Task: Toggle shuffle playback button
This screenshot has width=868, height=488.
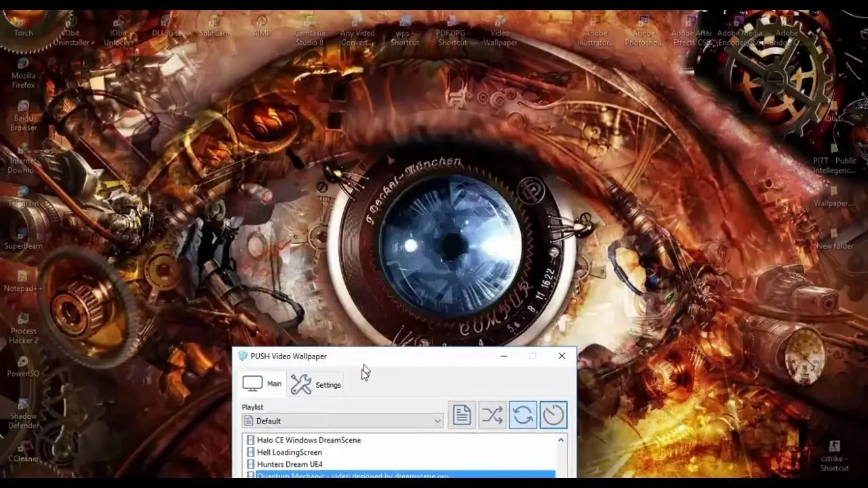Action: click(x=492, y=415)
